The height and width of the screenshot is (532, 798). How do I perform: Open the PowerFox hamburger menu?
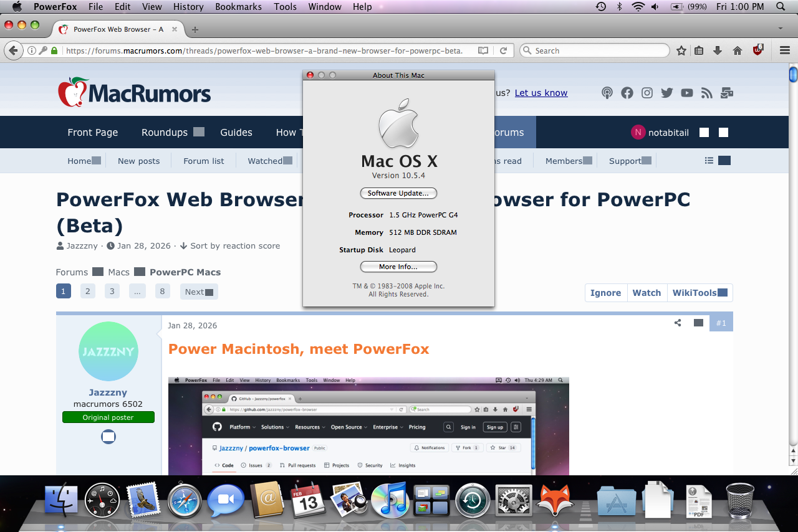point(785,50)
